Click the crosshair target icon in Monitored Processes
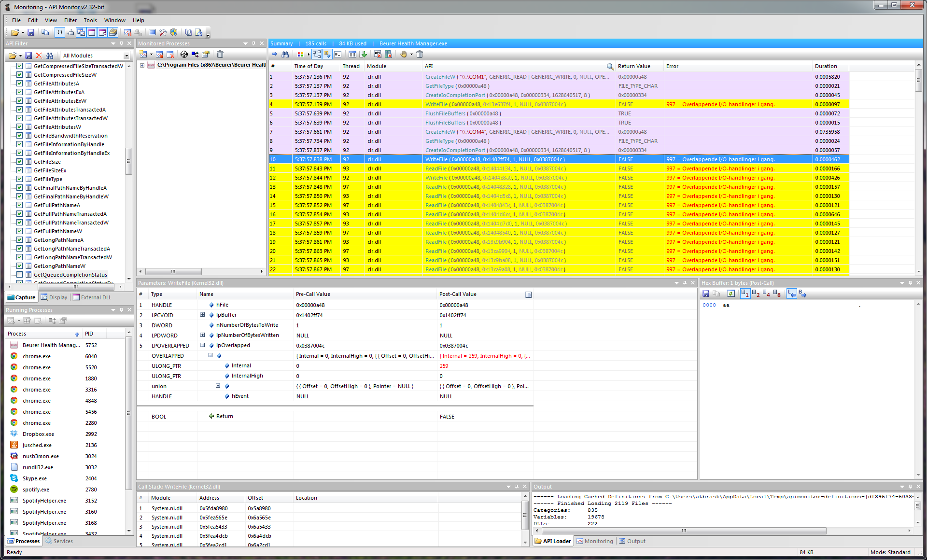The image size is (927, 560). (x=184, y=54)
